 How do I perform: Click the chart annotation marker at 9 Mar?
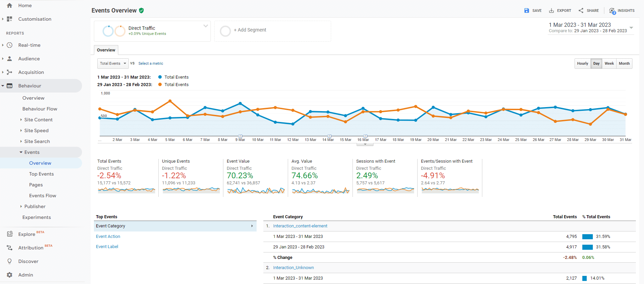click(240, 136)
